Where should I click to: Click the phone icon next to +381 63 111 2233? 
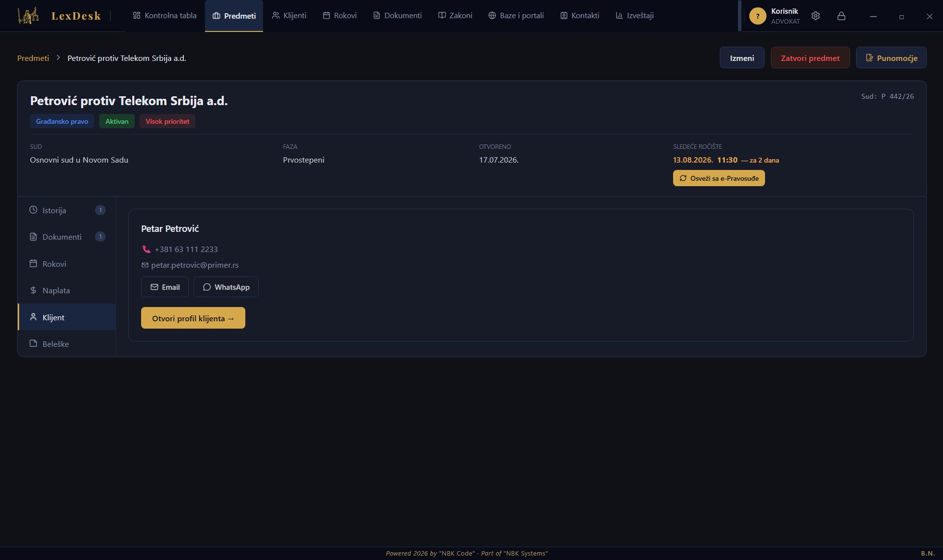coord(146,249)
